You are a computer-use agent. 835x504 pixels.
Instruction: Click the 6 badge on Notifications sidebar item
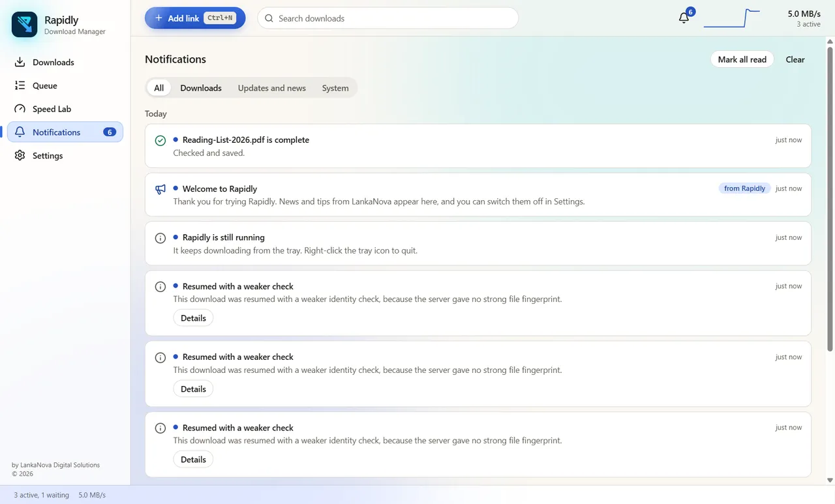pos(110,132)
